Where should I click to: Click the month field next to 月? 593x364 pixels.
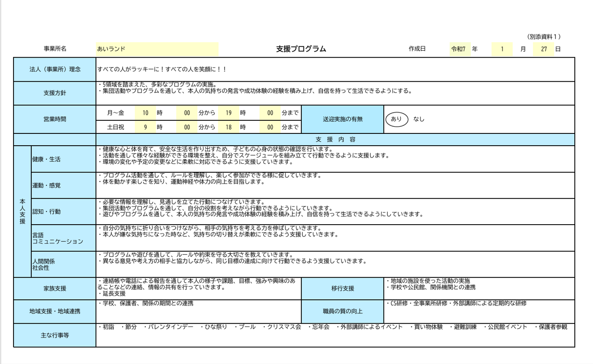(502, 49)
